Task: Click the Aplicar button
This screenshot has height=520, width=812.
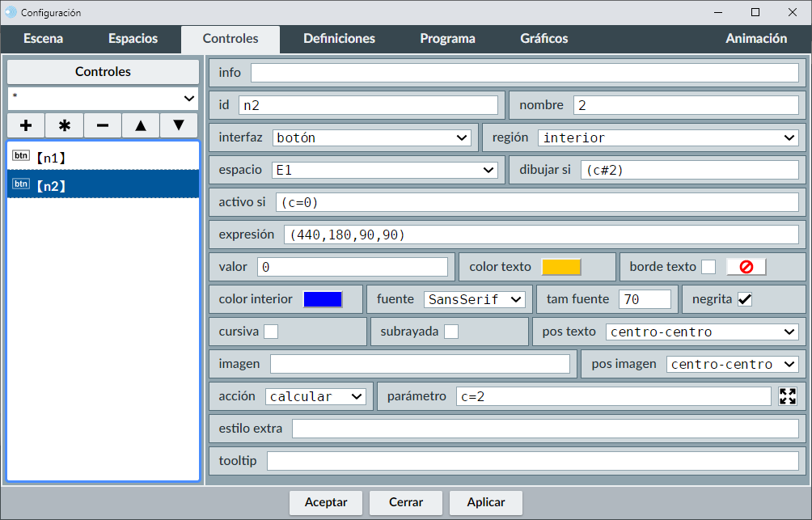Action: 486,502
